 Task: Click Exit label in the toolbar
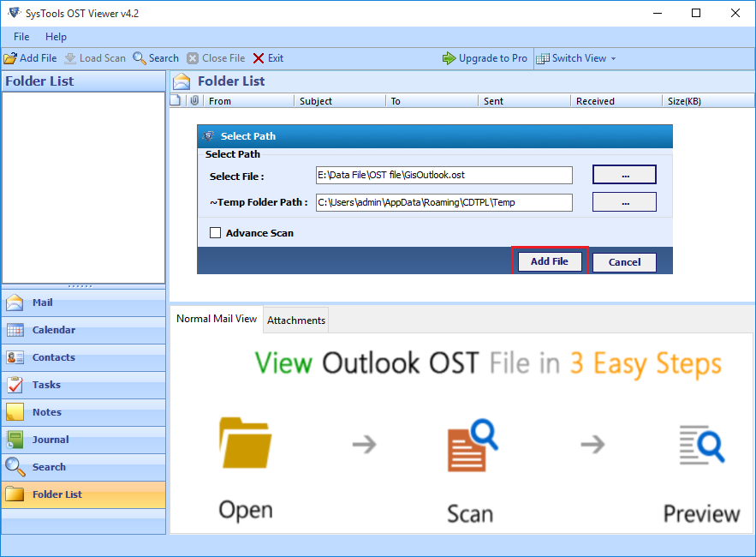click(x=276, y=58)
